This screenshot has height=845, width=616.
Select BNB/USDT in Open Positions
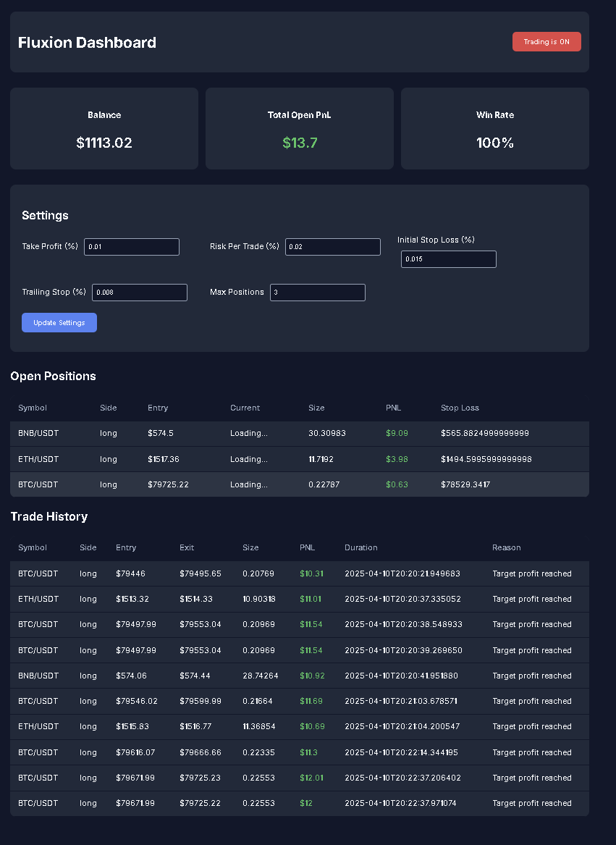(x=38, y=433)
